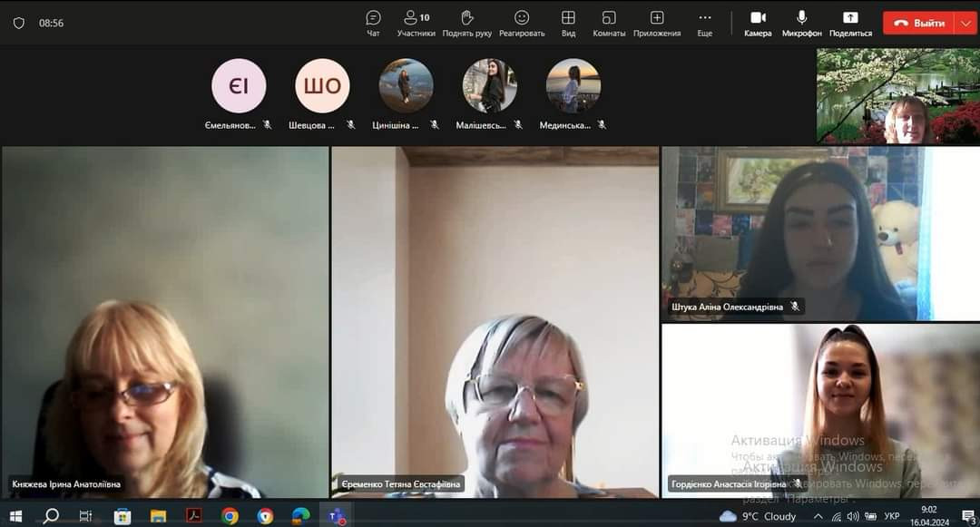Open the 9°C Cloudy weather widget
The height and width of the screenshot is (527, 980).
coord(758,516)
